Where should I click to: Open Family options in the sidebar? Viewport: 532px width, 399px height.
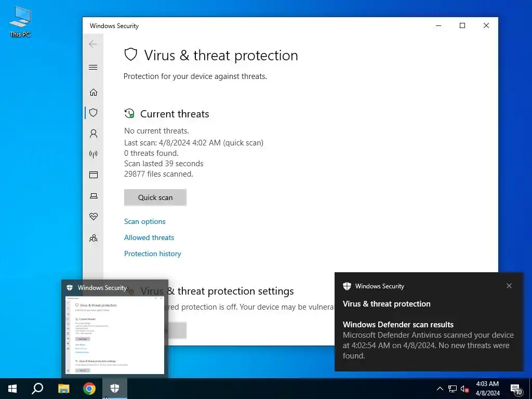[94, 238]
